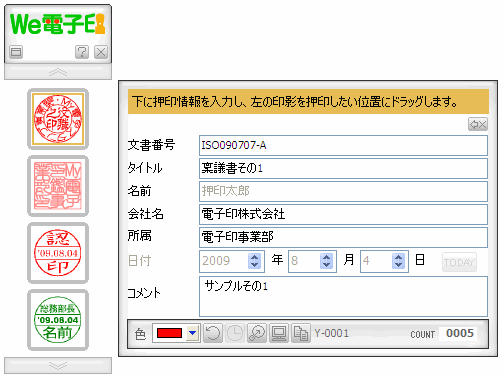This screenshot has width=502, height=378.
Task: Decrease the month value 8
Action: (327, 265)
